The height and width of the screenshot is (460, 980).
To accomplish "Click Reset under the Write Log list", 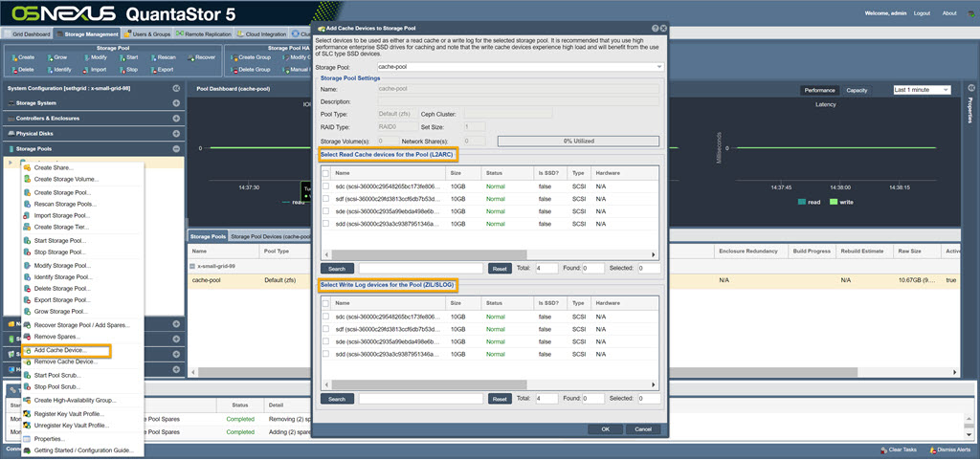I will click(499, 399).
